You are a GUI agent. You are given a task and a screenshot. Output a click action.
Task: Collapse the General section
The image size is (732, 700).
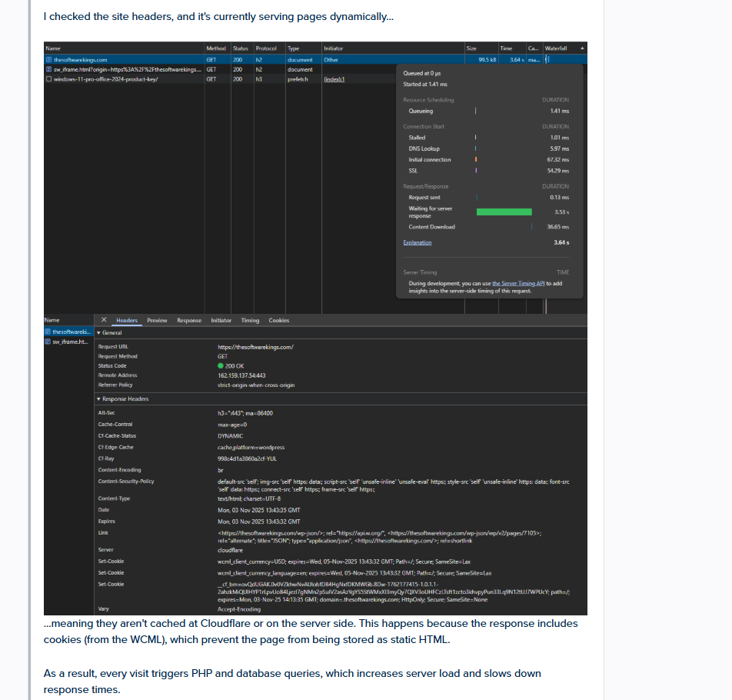tap(98, 333)
